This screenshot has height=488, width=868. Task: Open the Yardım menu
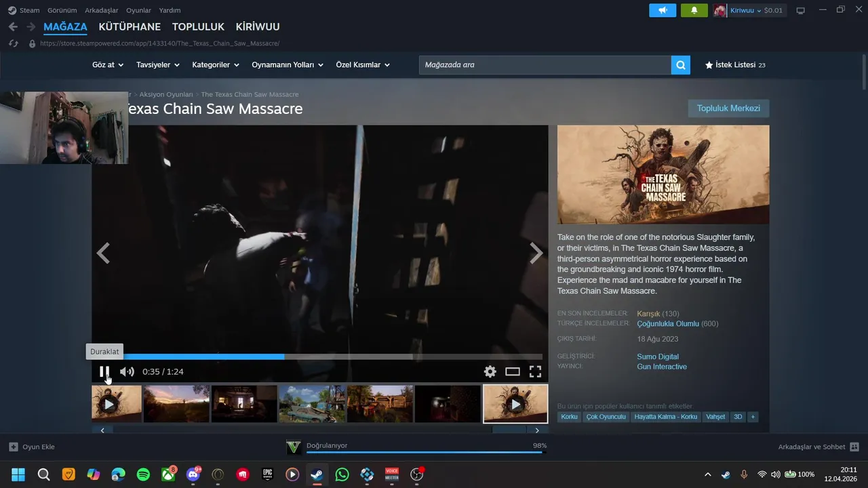click(x=170, y=10)
